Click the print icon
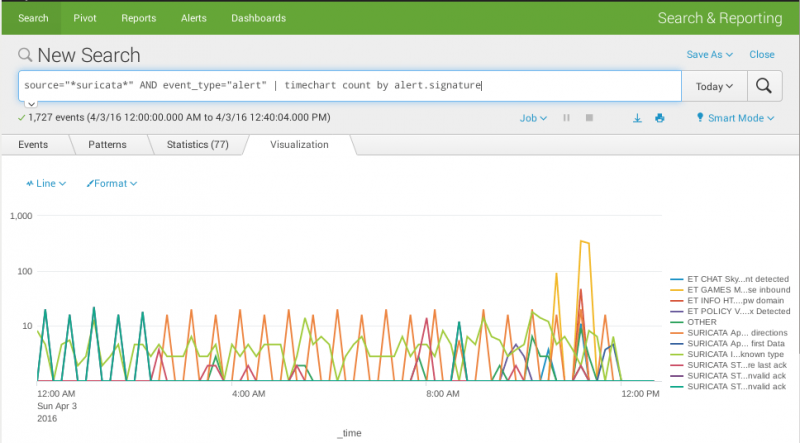The width and height of the screenshot is (800, 443). [659, 118]
